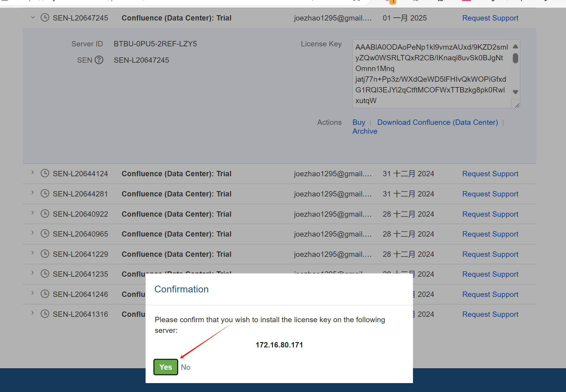Click the email in the SEN-L20647245 row
566x392 pixels.
click(333, 18)
